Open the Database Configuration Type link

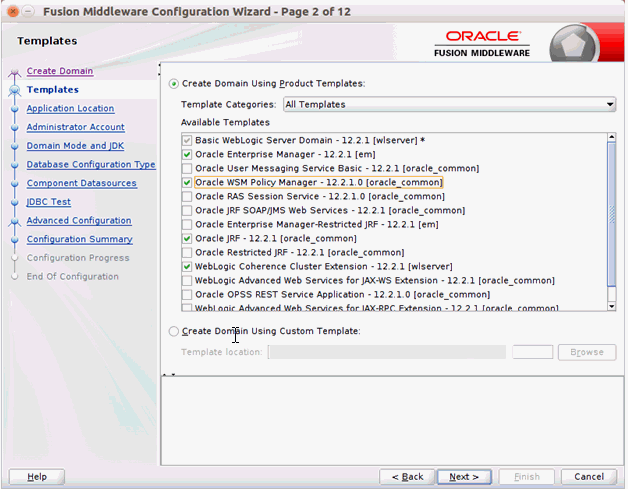(x=91, y=165)
